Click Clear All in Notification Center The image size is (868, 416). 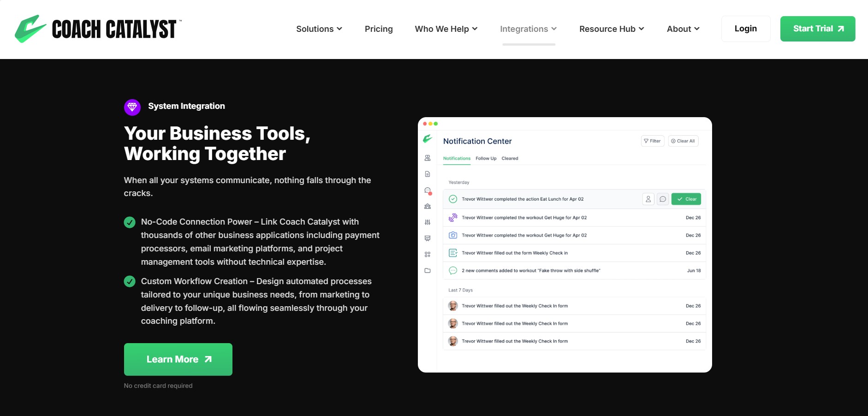683,141
